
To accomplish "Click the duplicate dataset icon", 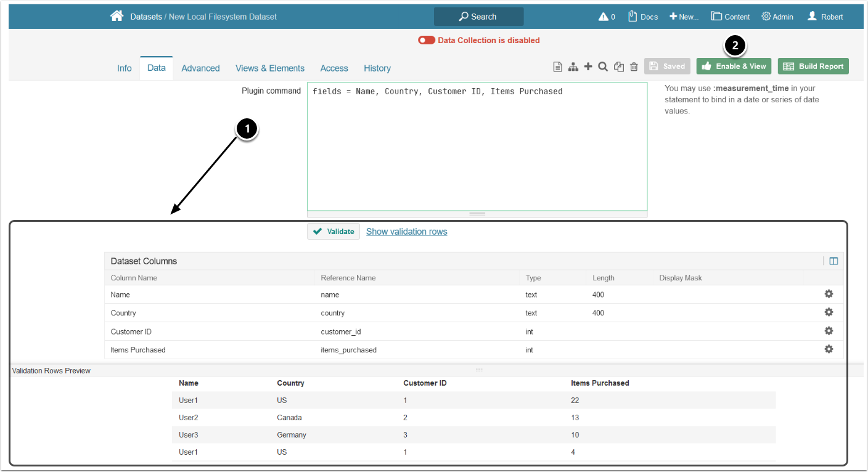I will [619, 67].
